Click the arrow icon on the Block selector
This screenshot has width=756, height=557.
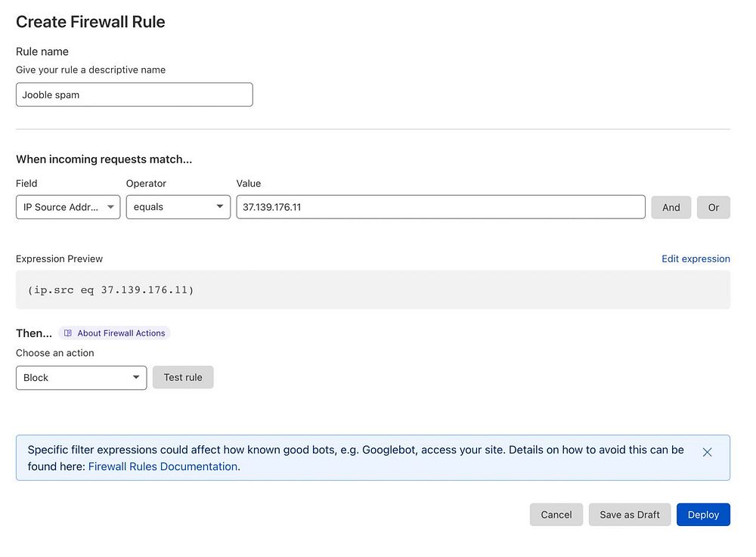click(x=136, y=377)
